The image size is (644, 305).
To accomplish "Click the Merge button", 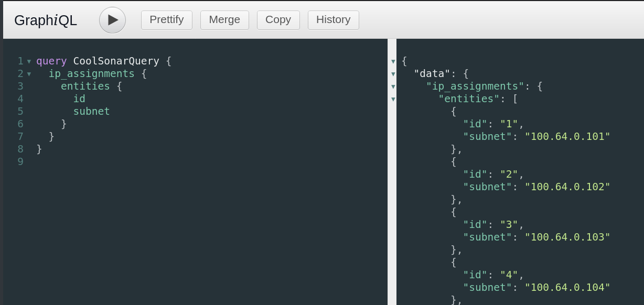I will pos(224,20).
